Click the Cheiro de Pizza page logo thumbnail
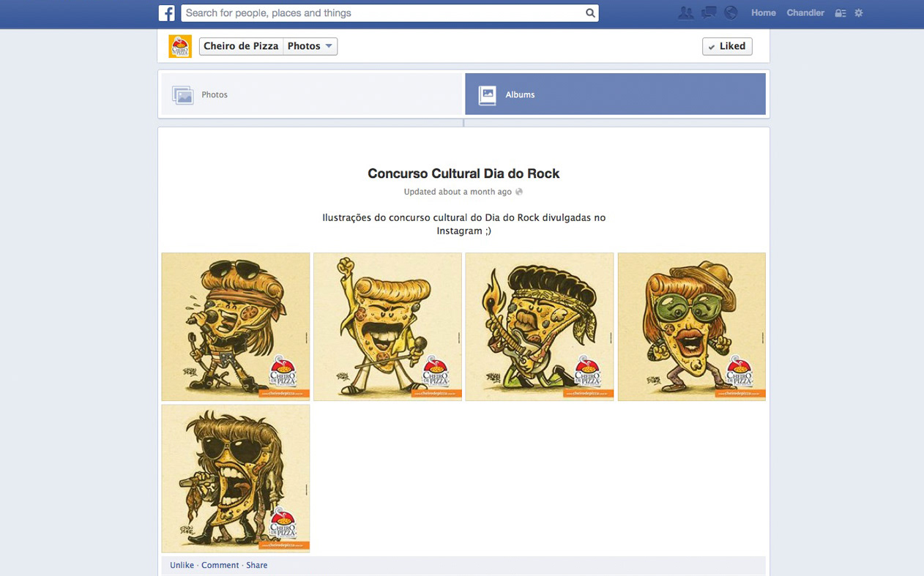This screenshot has height=576, width=924. (x=180, y=46)
